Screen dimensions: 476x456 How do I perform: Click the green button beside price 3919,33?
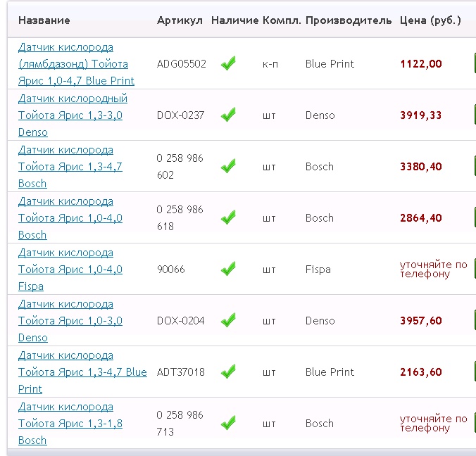473,115
